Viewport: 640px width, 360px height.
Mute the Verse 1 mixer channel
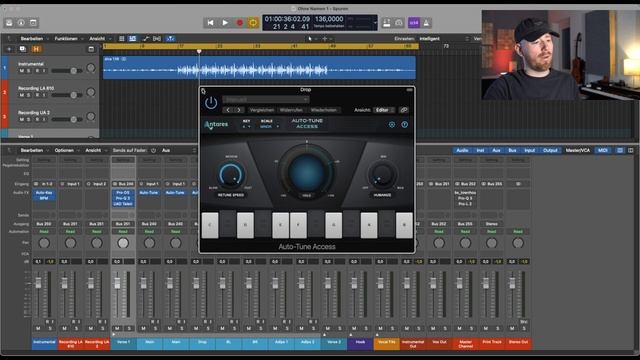(x=117, y=328)
